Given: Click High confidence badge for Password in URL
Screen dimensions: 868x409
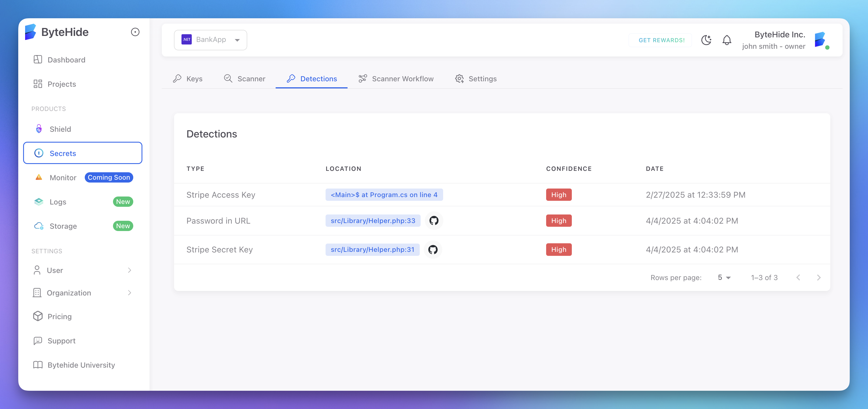Looking at the screenshot, I should (x=558, y=221).
